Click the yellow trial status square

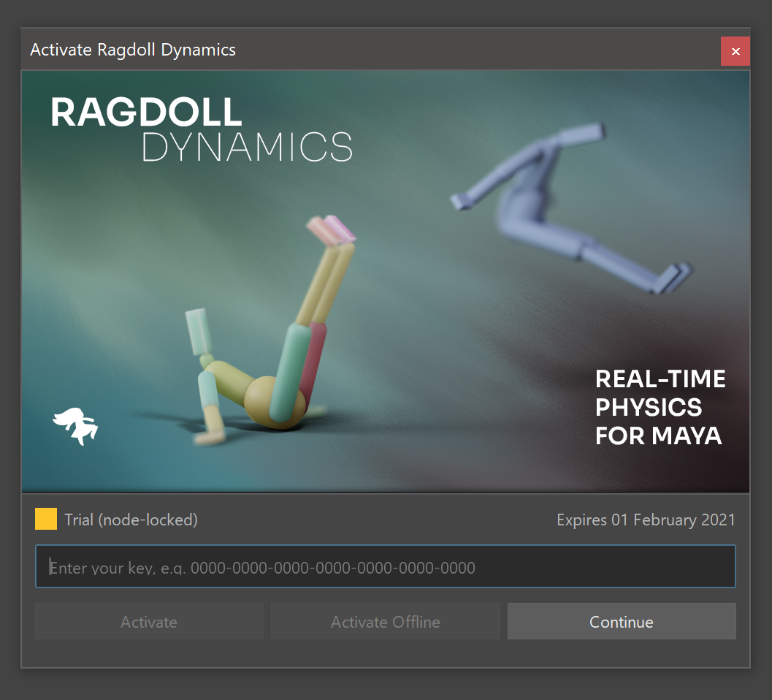pos(46,520)
